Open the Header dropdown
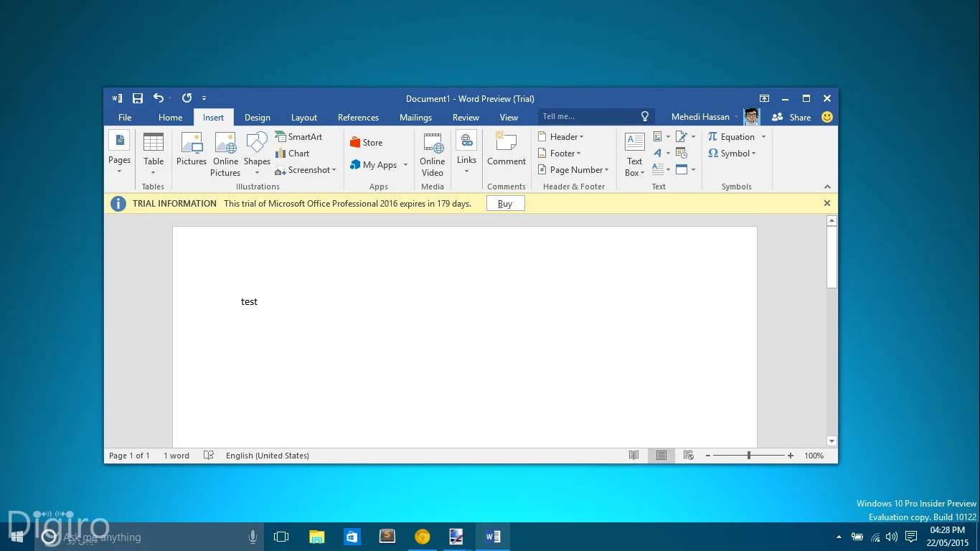The width and height of the screenshot is (980, 551). click(561, 137)
